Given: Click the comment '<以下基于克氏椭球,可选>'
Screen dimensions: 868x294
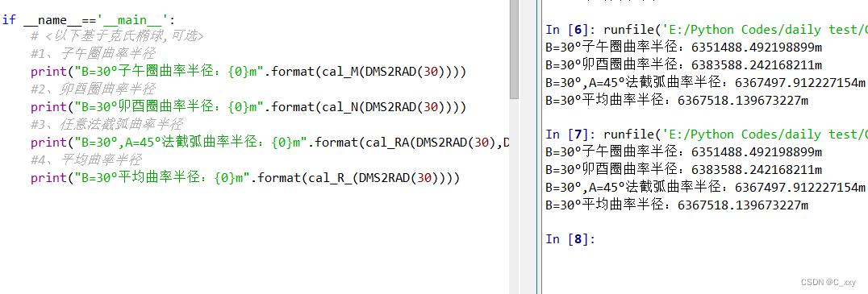Looking at the screenshot, I should click(117, 37).
